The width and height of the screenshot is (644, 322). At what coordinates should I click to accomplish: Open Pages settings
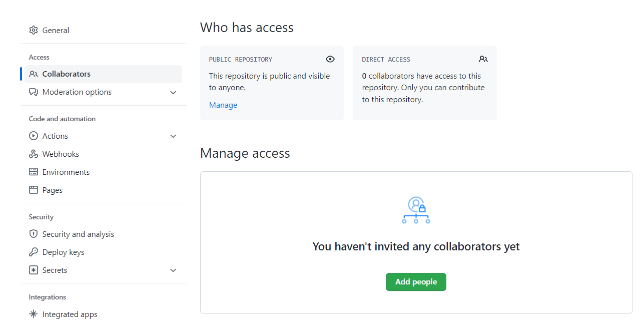(103, 190)
